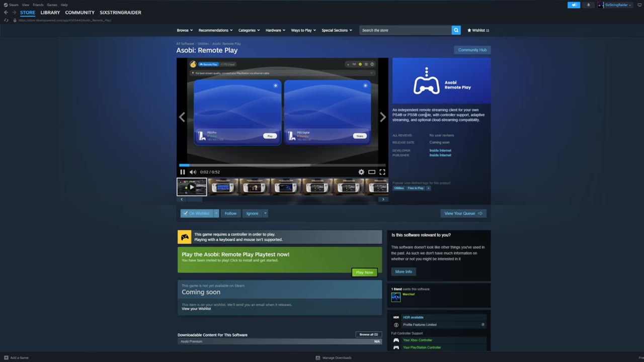The height and width of the screenshot is (362, 644).
Task: Expand the Browse store menu
Action: 184,30
